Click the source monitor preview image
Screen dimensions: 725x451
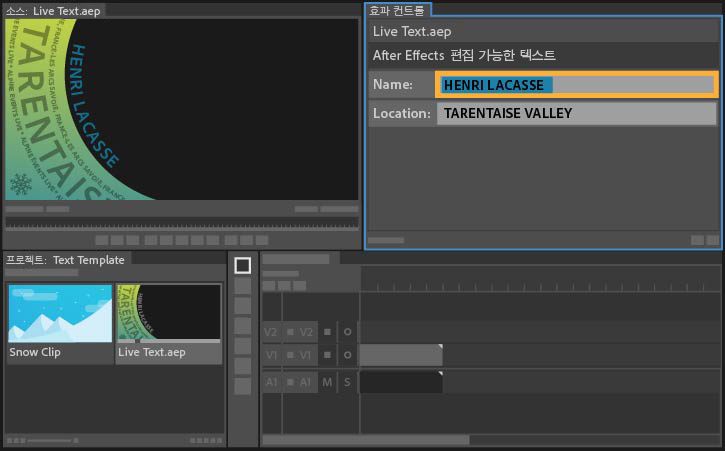coord(182,110)
